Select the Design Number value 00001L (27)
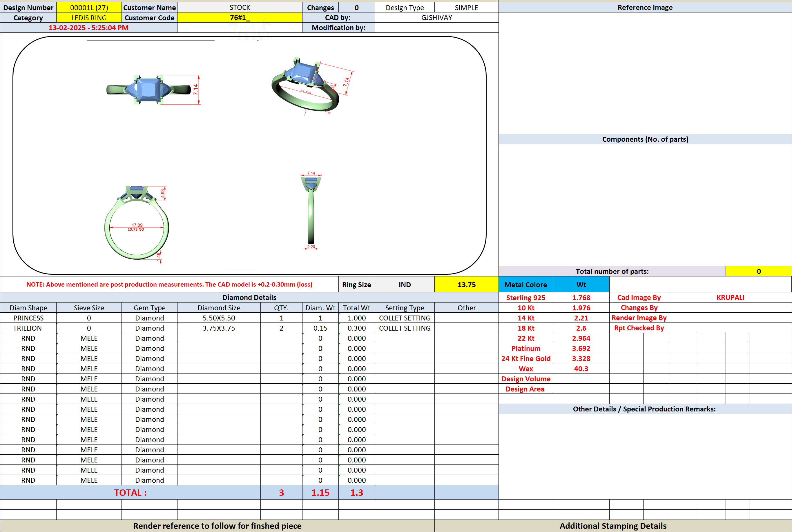The image size is (792, 532). point(89,8)
